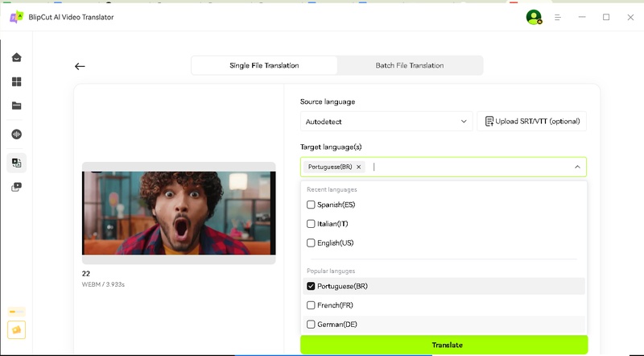Enable the French(FR) checkbox
The image size is (644, 356).
point(312,305)
